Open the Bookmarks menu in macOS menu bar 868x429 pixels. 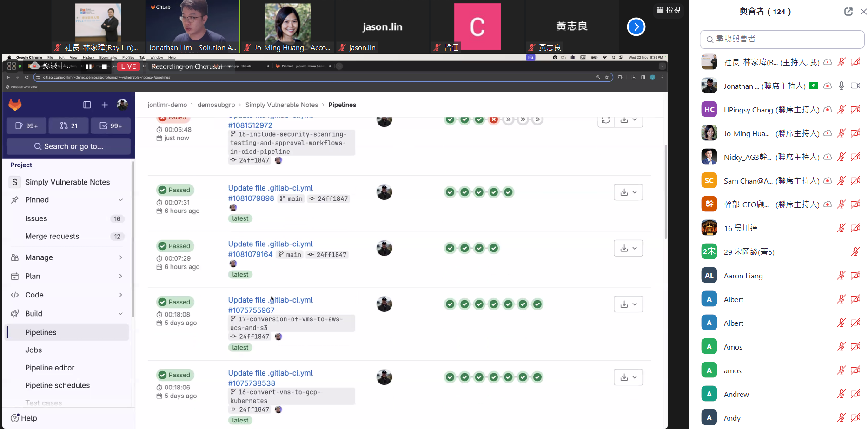pos(108,58)
